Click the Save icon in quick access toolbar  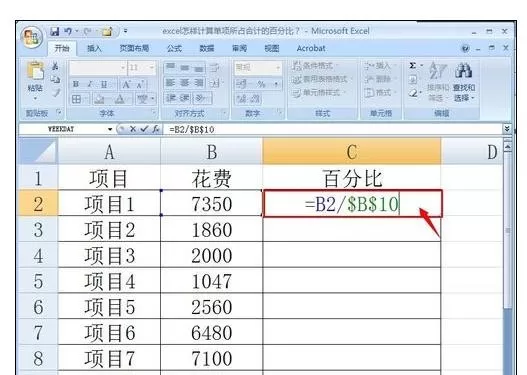coord(54,32)
